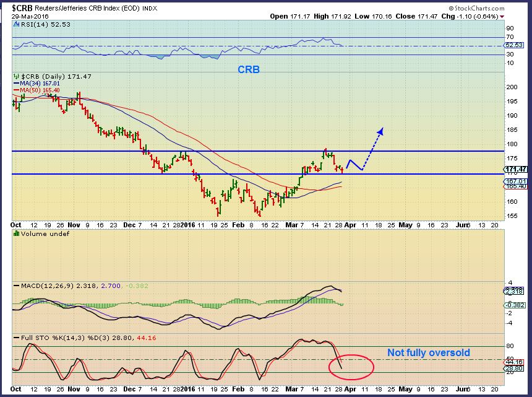This screenshot has width=532, height=397.
Task: Click the 155 price-axis label
Action: coord(512,216)
